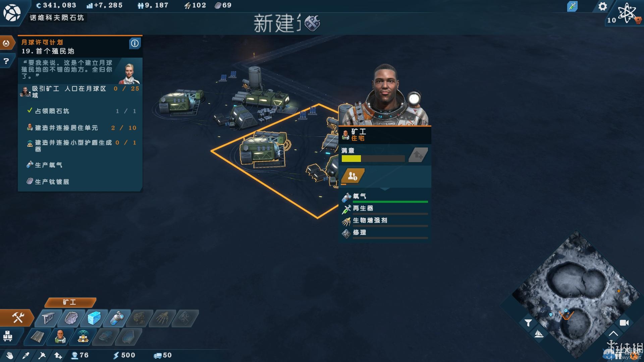Select the ice block building icon
Viewport: 644px width, 362px height.
(94, 318)
